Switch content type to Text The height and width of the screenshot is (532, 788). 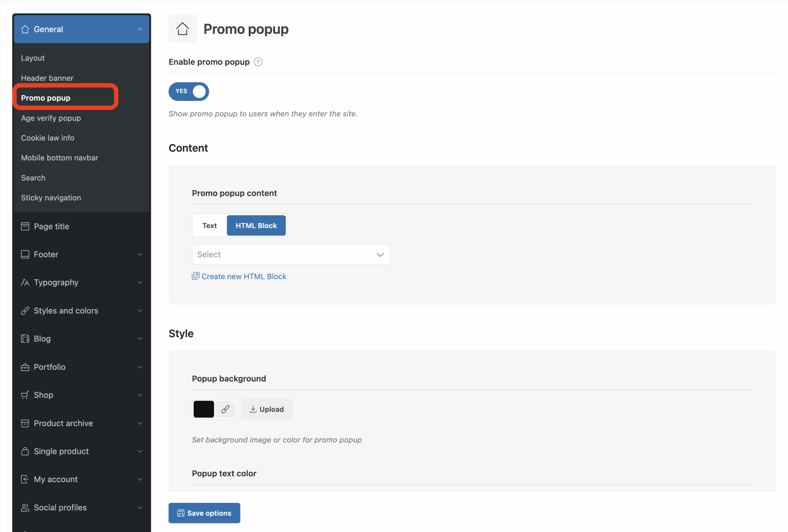(x=210, y=225)
